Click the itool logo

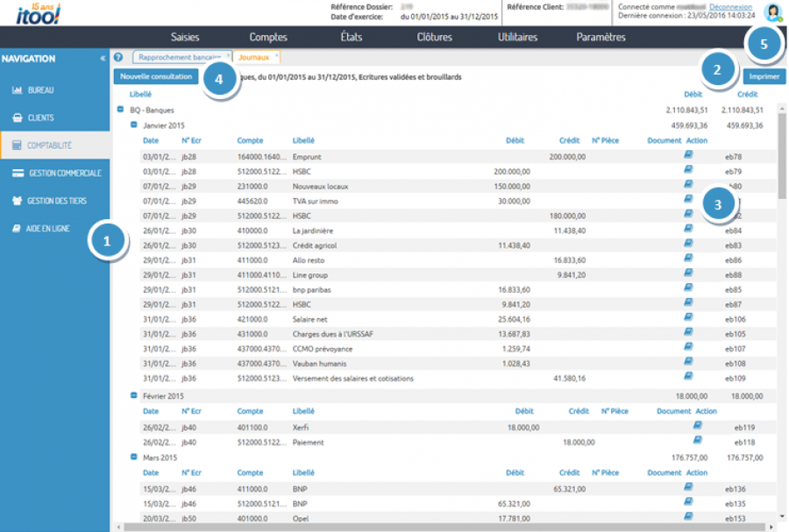[x=39, y=13]
